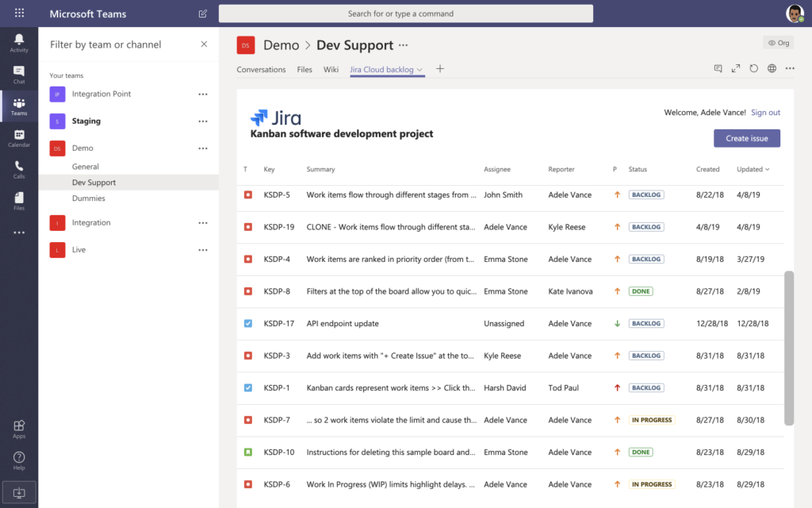Open issue key KSDP-7
Image resolution: width=812 pixels, height=508 pixels.
point(277,420)
